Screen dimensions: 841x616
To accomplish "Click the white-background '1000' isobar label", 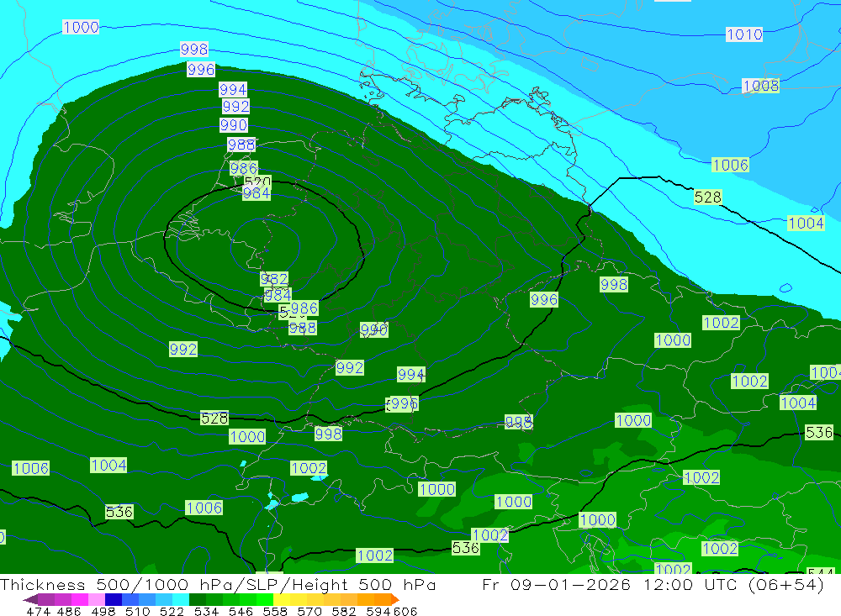I will pyautogui.click(x=81, y=28).
